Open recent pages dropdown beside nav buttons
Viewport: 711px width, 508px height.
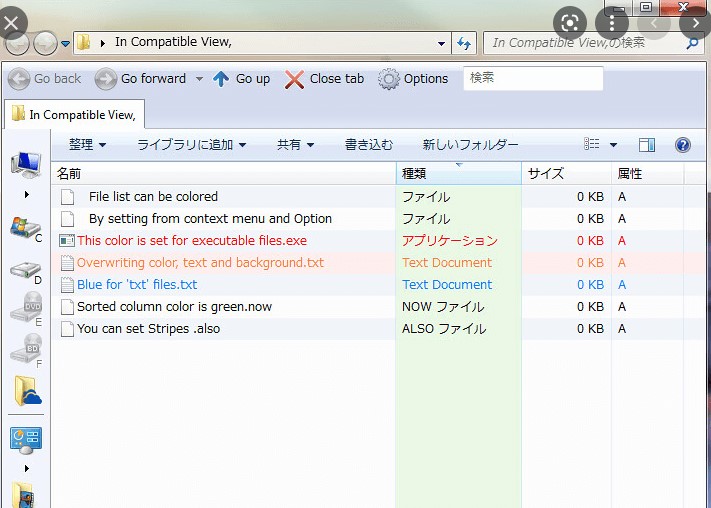[x=65, y=44]
